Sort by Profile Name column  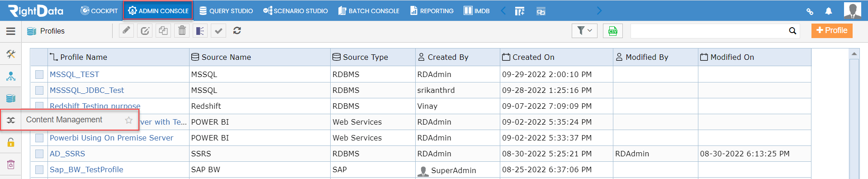[119, 57]
